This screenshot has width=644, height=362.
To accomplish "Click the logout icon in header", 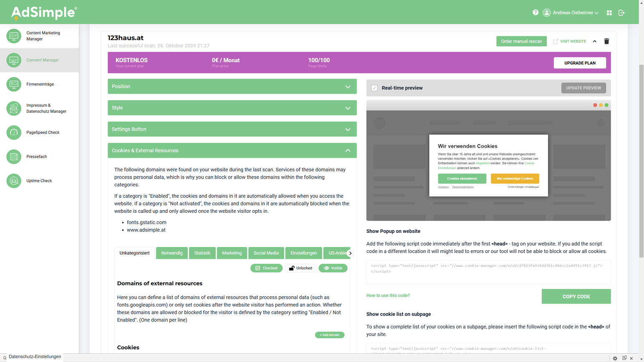I will [x=621, y=13].
